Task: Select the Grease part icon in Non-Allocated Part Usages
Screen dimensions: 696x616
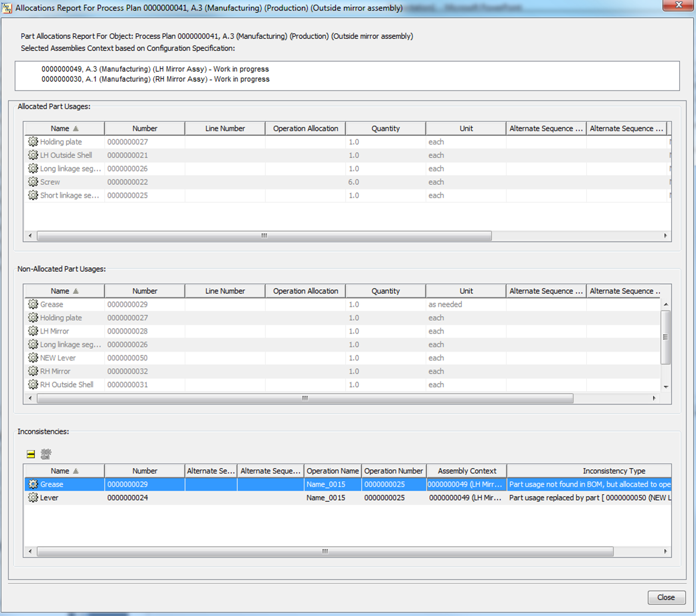Action: [32, 304]
